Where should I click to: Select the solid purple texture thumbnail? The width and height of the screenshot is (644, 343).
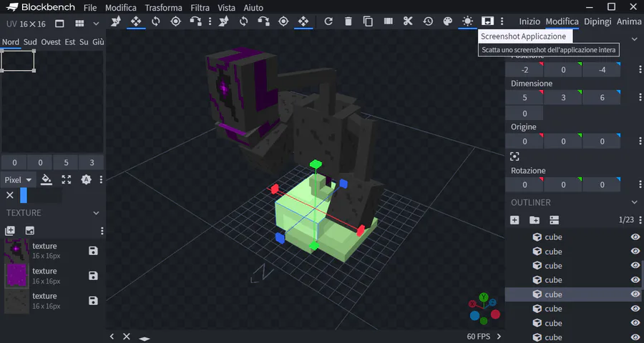coord(16,276)
